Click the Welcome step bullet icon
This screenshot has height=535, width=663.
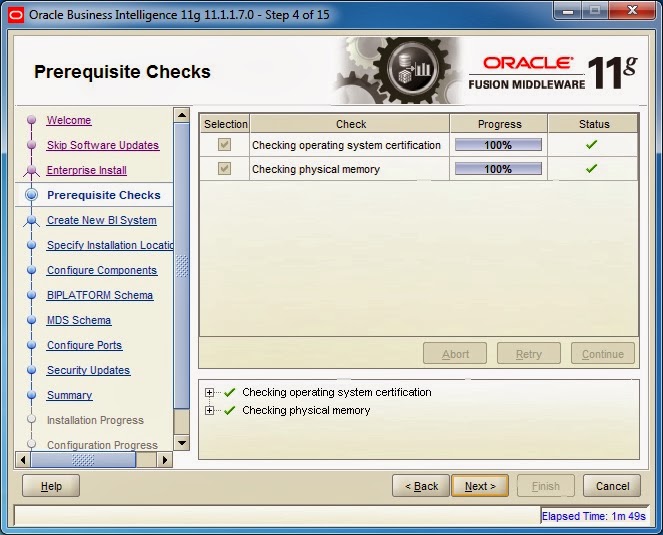pos(31,120)
